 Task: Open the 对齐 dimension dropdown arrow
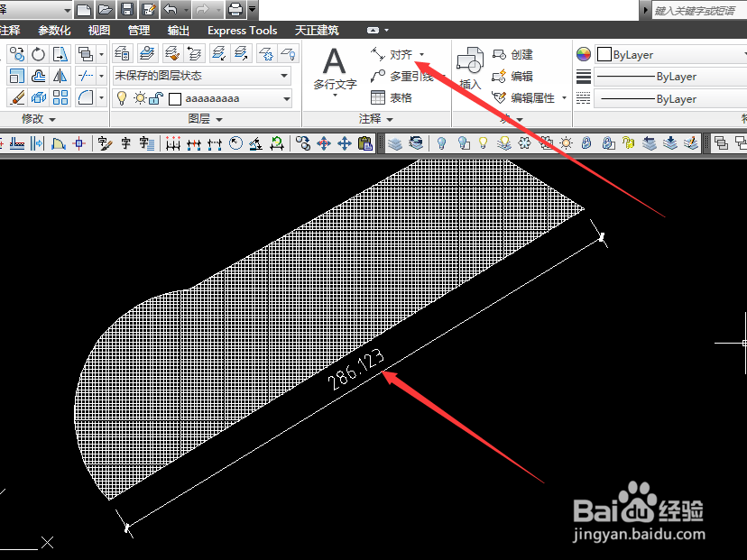coord(421,54)
